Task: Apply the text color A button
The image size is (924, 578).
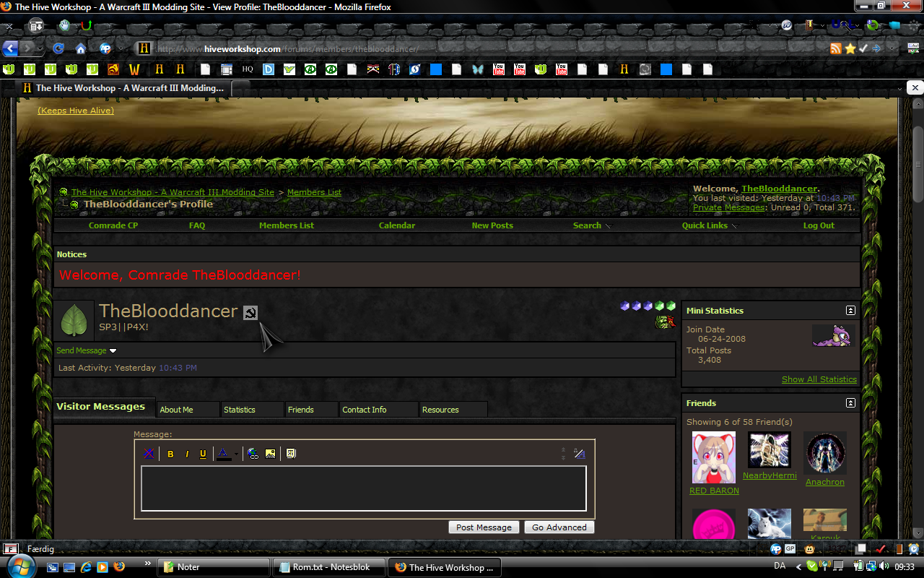Action: point(223,454)
